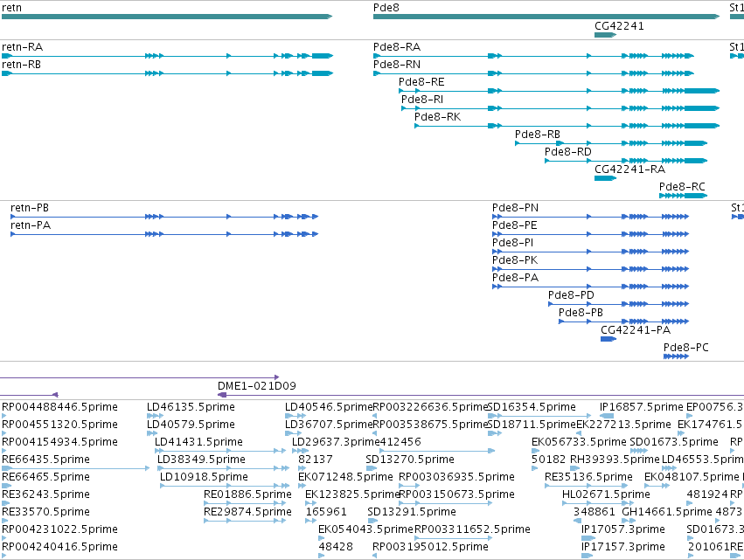Image resolution: width=744 pixels, height=560 pixels.
Task: Select EST RP003195012.5prime
Action: pyautogui.click(x=430, y=547)
